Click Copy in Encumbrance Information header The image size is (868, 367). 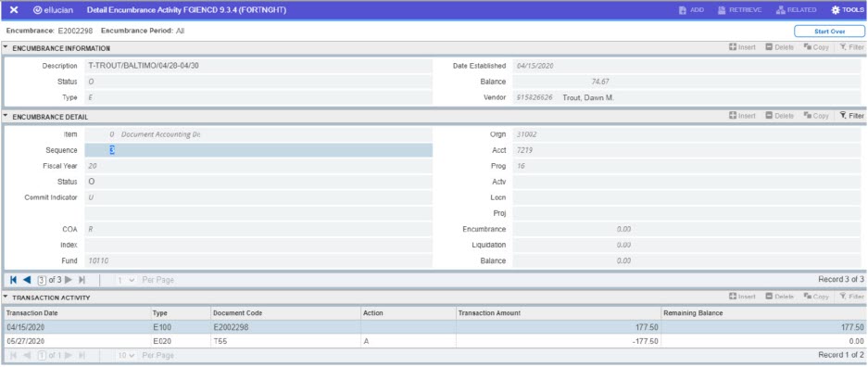(x=816, y=47)
